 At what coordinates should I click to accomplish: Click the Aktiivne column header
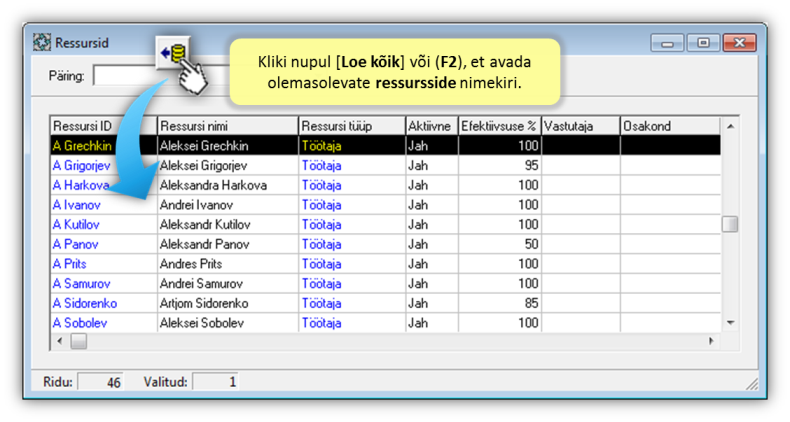tap(430, 126)
